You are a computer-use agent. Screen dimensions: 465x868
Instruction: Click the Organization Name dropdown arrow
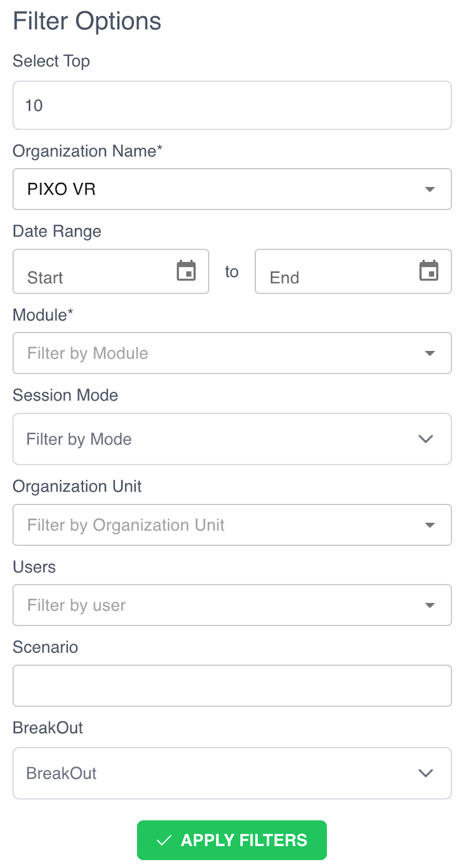pos(430,189)
